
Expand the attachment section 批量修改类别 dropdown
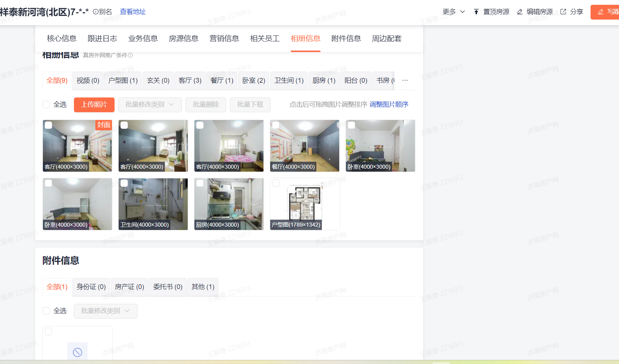[x=105, y=311]
